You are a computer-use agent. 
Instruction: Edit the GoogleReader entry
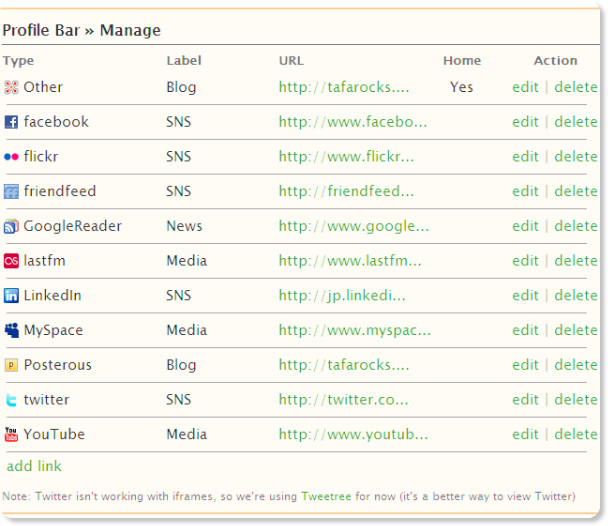pos(525,226)
